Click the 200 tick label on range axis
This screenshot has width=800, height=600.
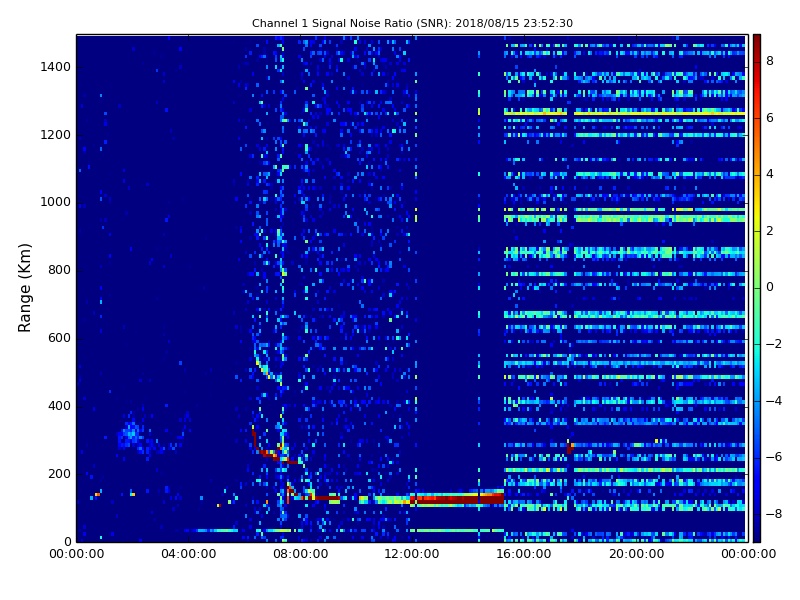pos(59,473)
